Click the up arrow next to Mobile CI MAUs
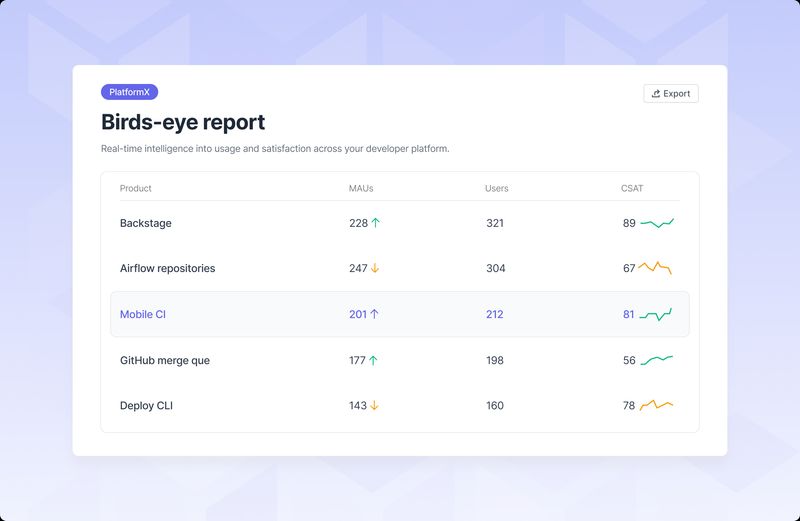This screenshot has width=800, height=521. [x=375, y=314]
